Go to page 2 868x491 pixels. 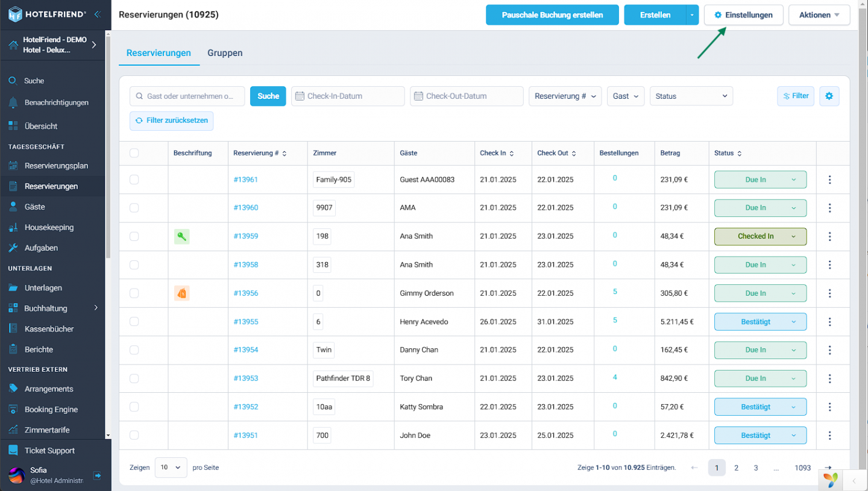pyautogui.click(x=736, y=468)
